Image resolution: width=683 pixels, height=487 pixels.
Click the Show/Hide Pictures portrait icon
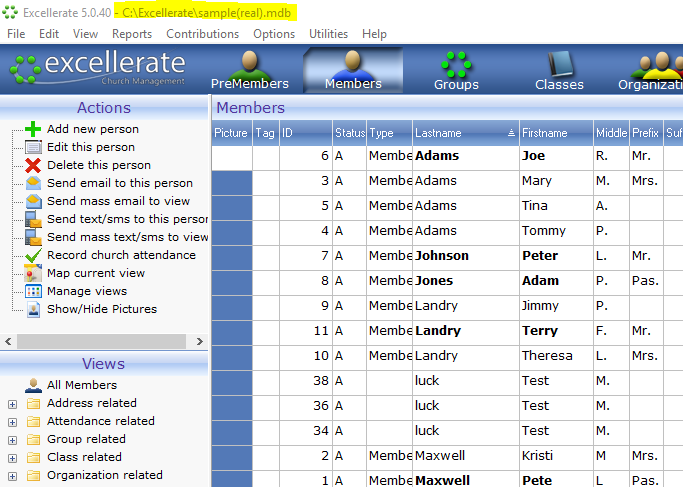pos(33,309)
